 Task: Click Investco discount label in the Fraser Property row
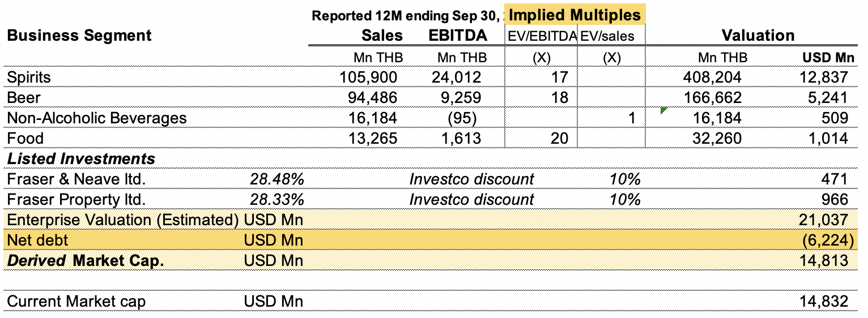coord(471,200)
